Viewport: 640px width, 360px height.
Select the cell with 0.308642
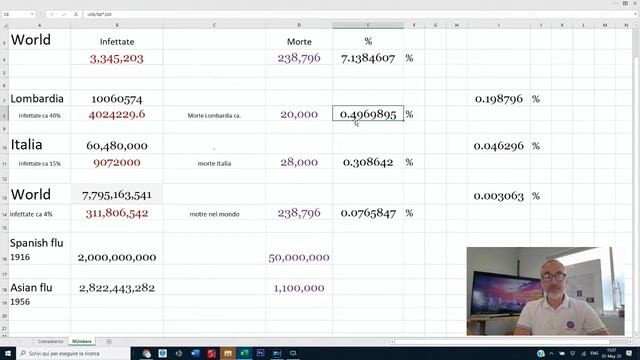tap(368, 162)
